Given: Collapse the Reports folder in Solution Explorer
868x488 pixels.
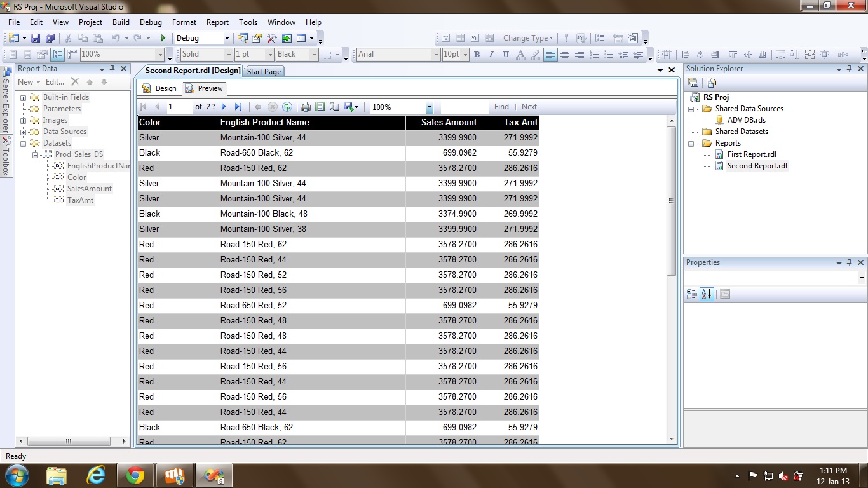Looking at the screenshot, I should (x=691, y=144).
